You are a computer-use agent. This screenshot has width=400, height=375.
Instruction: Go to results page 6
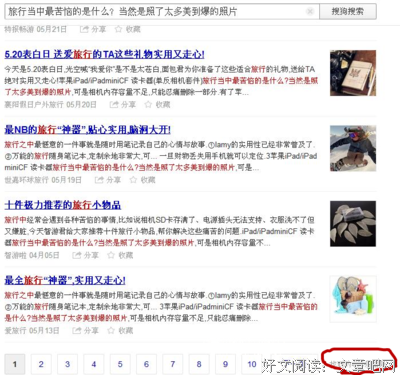(146, 364)
